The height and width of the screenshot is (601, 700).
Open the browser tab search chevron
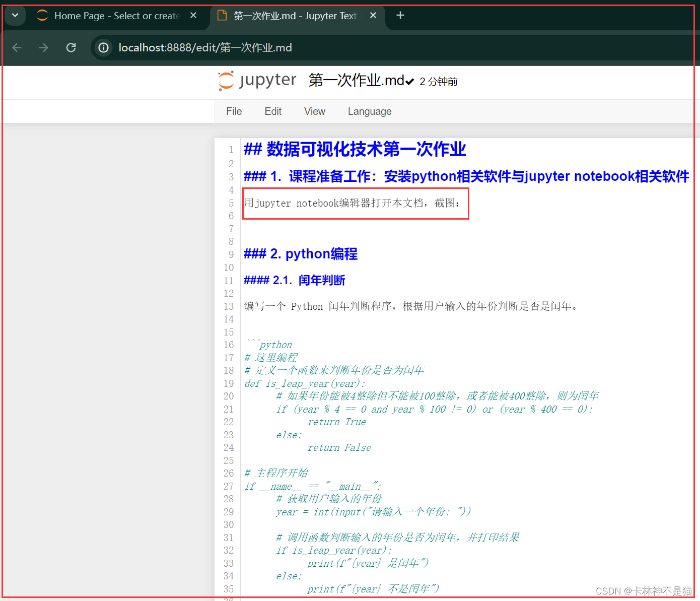click(x=15, y=15)
